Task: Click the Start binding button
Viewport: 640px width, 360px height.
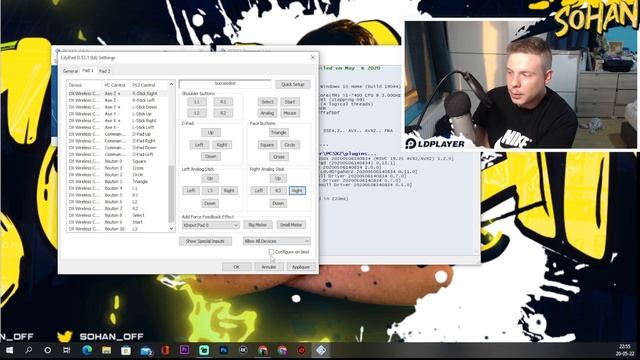Action: (290, 102)
